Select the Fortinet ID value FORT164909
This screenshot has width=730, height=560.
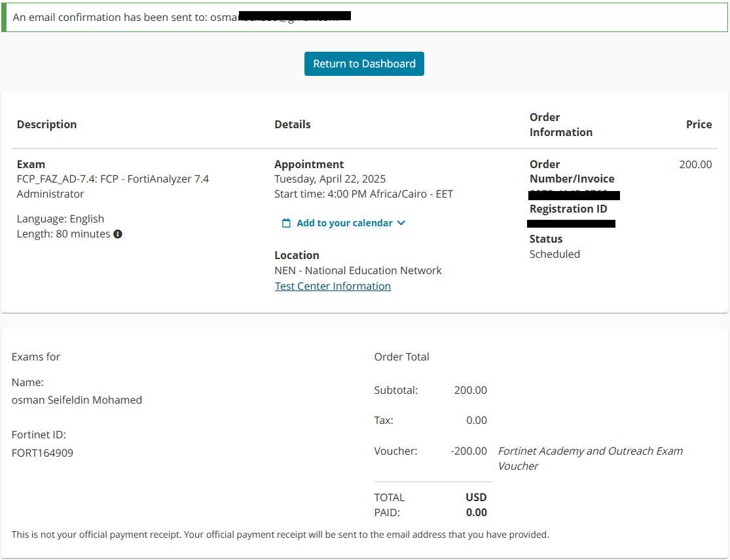43,453
